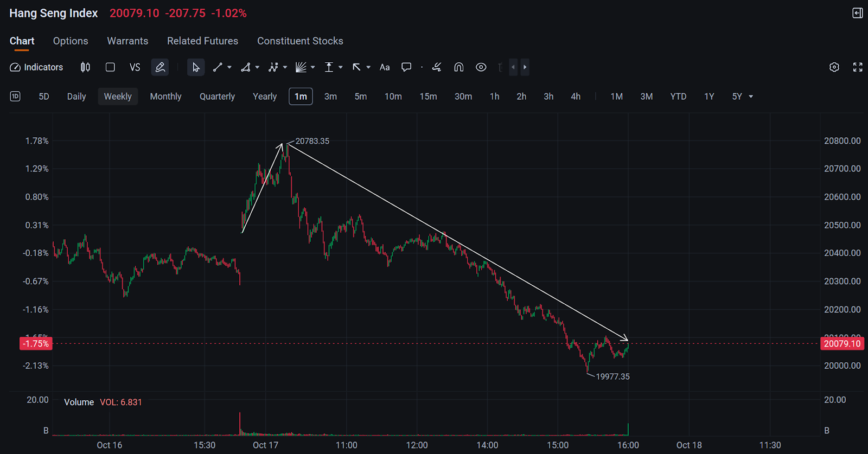
Task: Select the Quarterly period
Action: 217,97
